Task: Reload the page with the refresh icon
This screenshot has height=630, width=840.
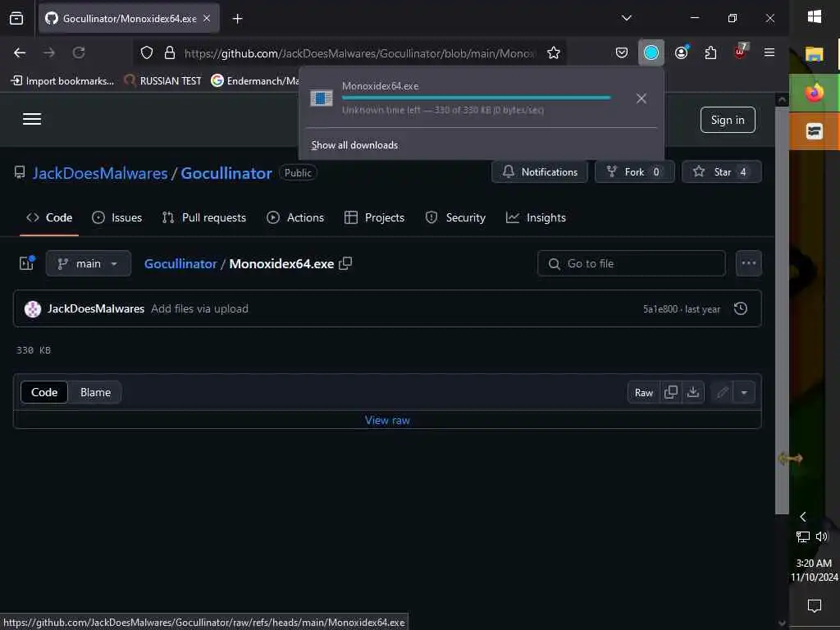Action: click(79, 52)
